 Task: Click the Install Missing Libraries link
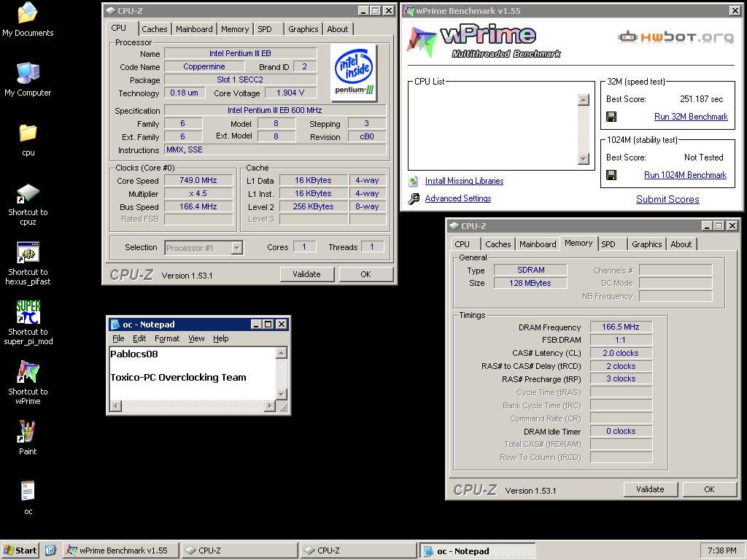(x=464, y=181)
